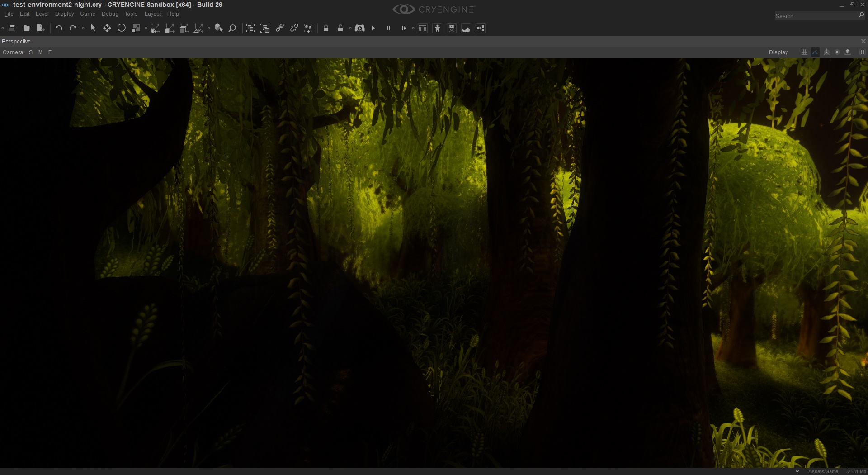Open the Level menu
The width and height of the screenshot is (868, 475).
click(x=42, y=14)
